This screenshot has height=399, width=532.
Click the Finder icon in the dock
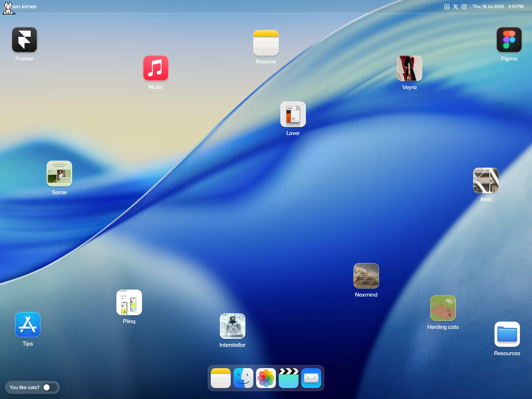pyautogui.click(x=243, y=378)
